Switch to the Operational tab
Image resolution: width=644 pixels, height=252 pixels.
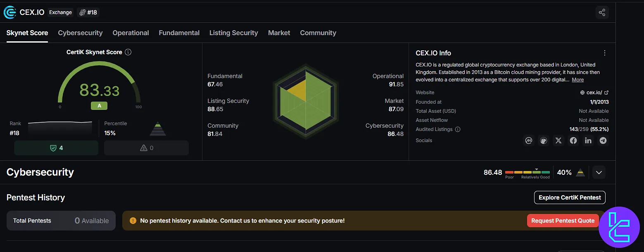[x=131, y=33]
